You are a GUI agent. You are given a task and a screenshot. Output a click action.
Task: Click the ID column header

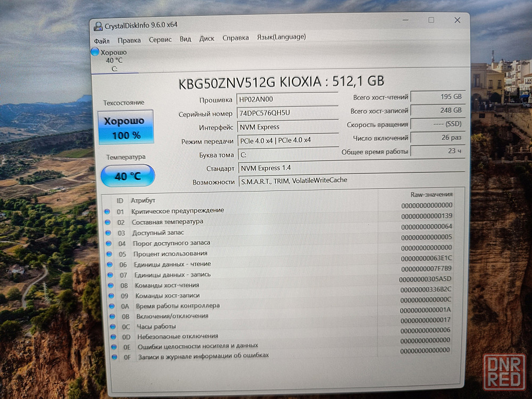point(120,201)
